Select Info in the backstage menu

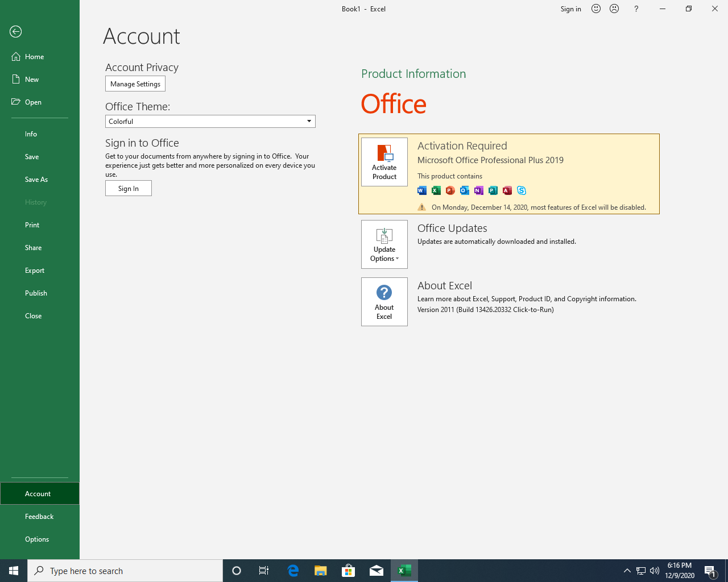coord(40,134)
